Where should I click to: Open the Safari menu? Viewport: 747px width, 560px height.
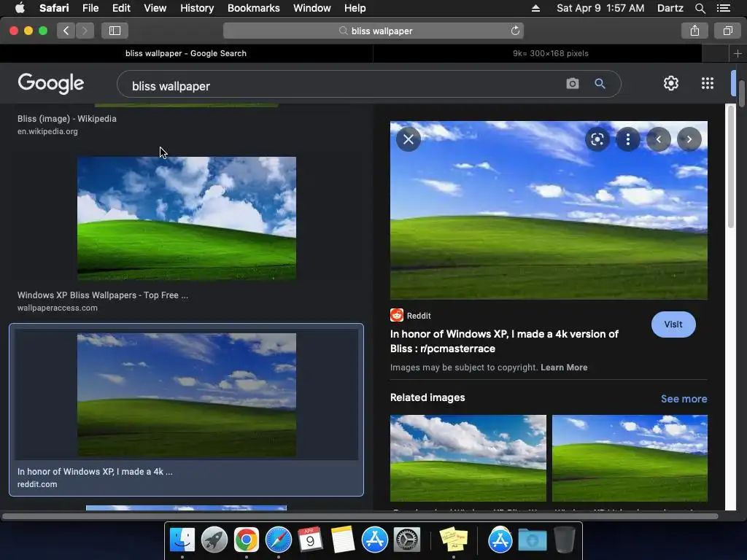coord(54,8)
